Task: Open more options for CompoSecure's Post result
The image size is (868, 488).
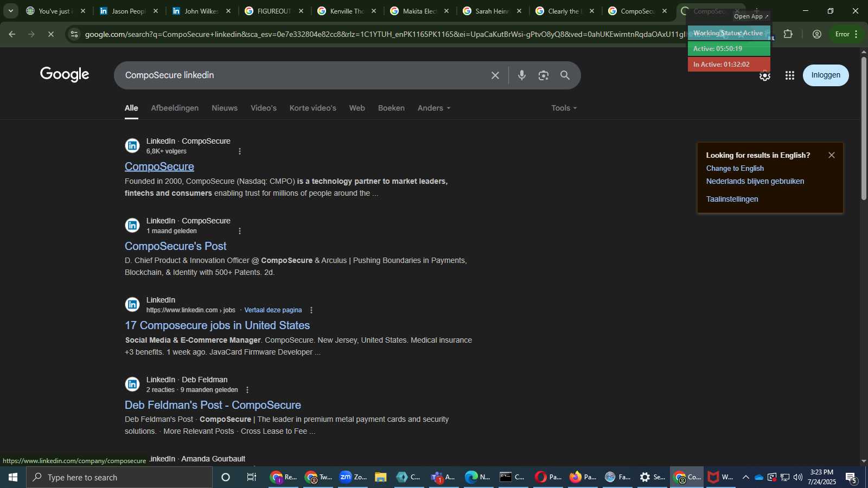Action: click(x=240, y=231)
